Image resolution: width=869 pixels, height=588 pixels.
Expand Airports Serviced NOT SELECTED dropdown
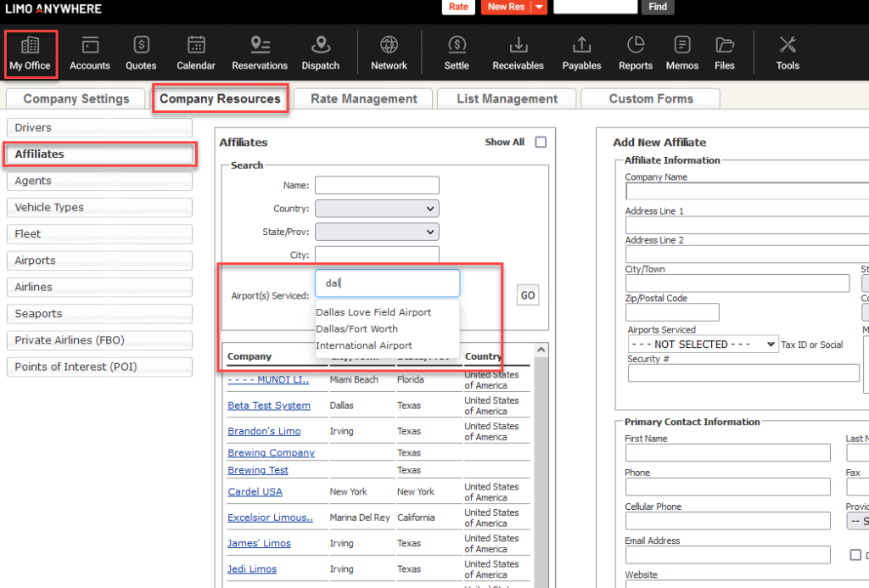click(703, 344)
